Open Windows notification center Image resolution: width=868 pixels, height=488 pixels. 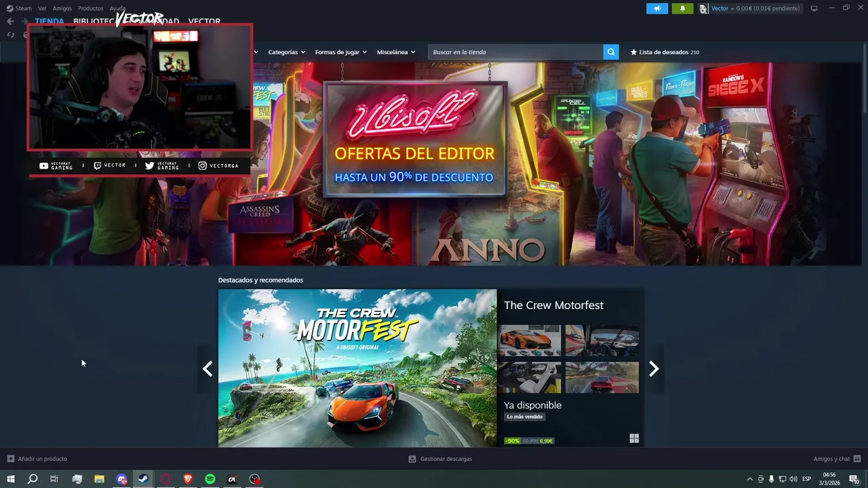coord(854,479)
